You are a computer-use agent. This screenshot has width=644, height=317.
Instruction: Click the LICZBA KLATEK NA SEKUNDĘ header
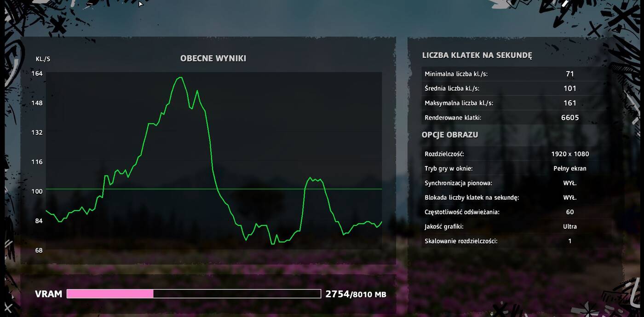(x=477, y=56)
